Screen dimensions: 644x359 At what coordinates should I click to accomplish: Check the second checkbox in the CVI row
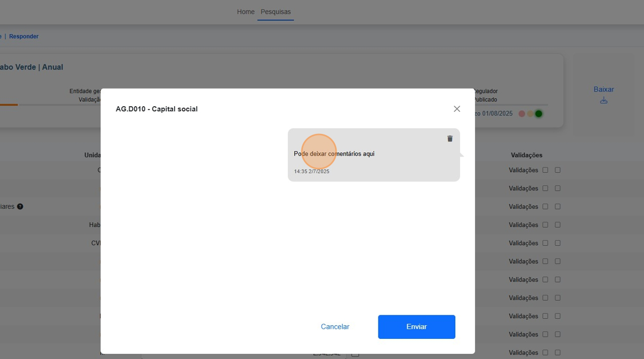pyautogui.click(x=557, y=243)
